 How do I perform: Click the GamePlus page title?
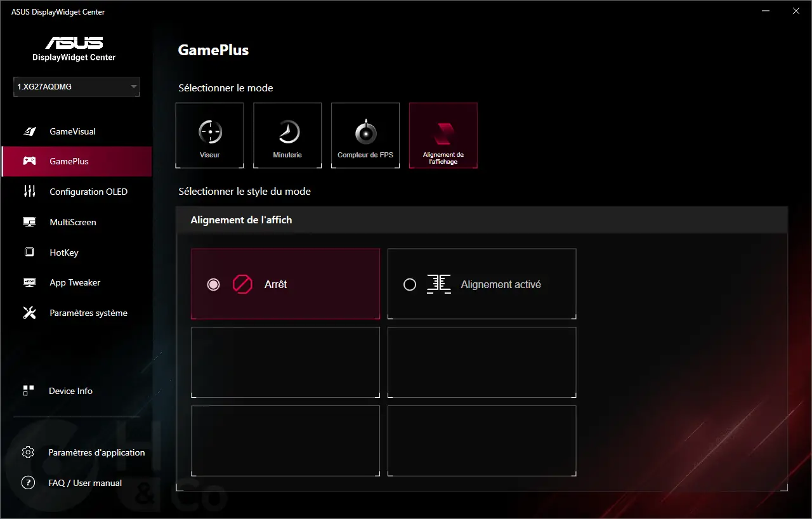coord(213,50)
